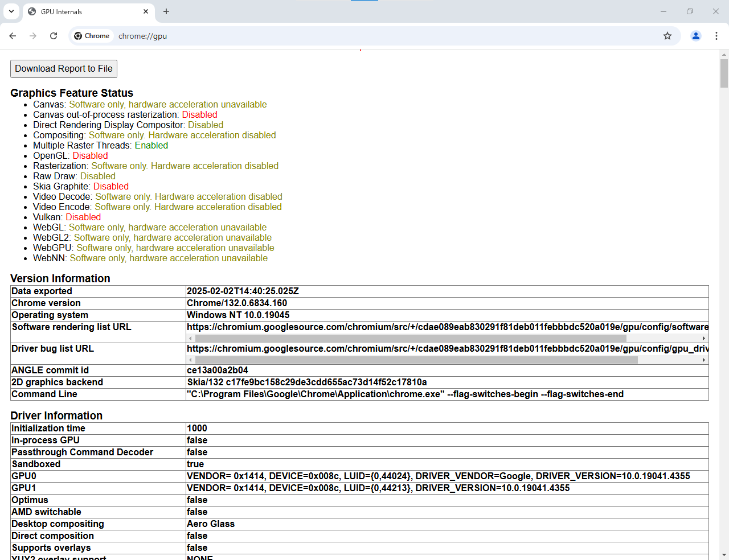Screen dimensions: 729x560
Task: Open the tab search dropdown arrow
Action: pos(11,11)
